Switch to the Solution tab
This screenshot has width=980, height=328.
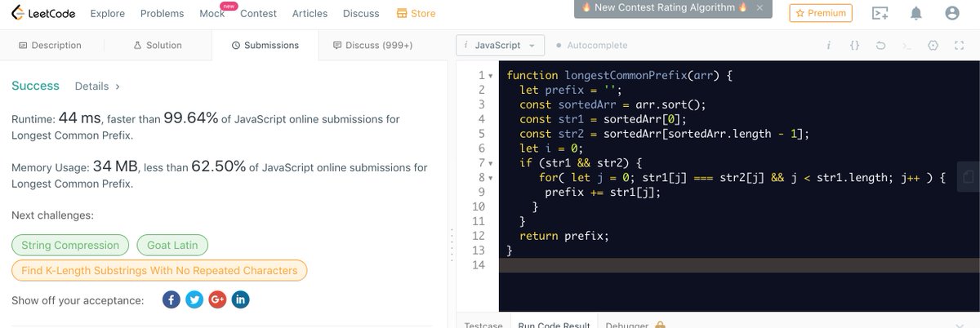click(158, 46)
